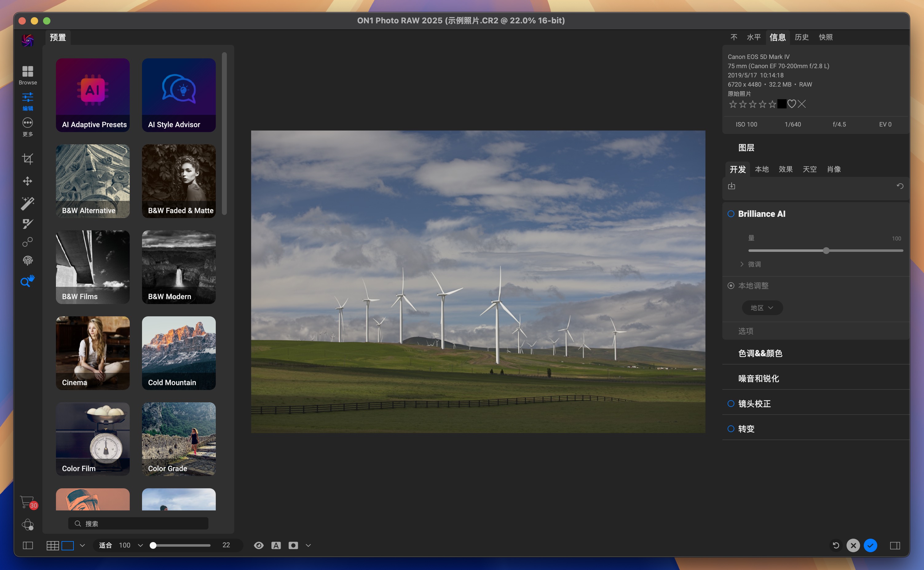Open 地区 dropdown menu
This screenshot has width=924, height=570.
[x=761, y=307]
